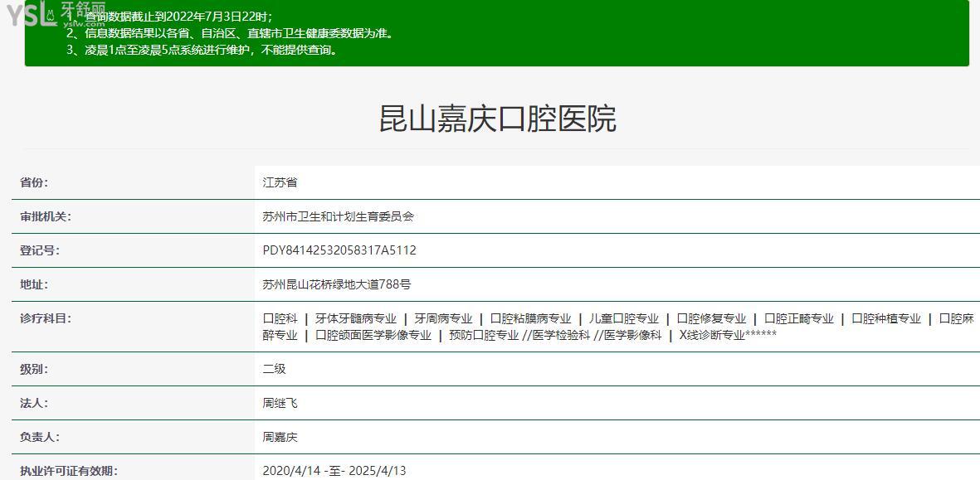Click the 执业许可证有效期 label
Viewport: 980px width, 480px height.
(69, 471)
